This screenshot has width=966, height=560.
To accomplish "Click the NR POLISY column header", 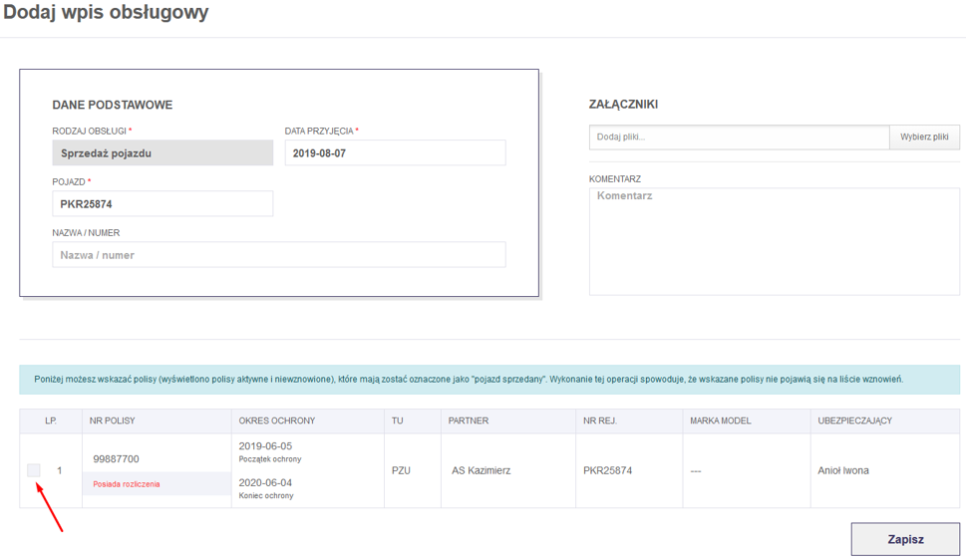I will (111, 420).
